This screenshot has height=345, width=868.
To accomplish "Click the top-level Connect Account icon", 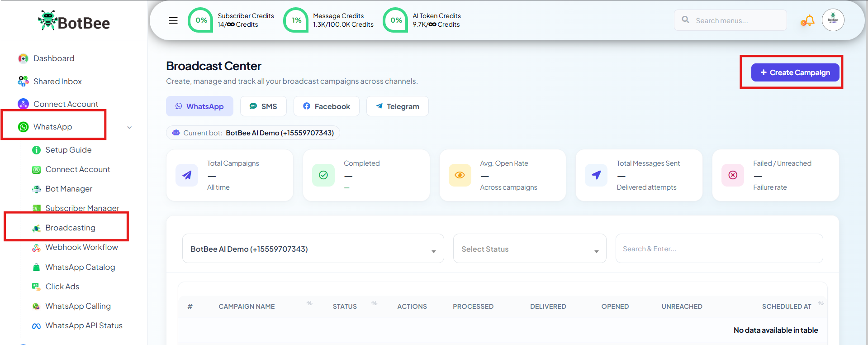I will point(23,104).
